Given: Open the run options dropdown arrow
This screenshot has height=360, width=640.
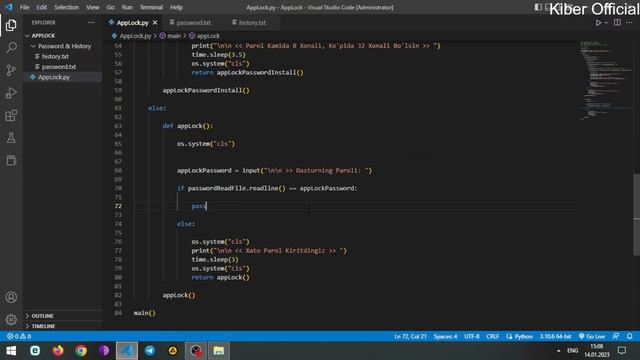Looking at the screenshot, I should (606, 23).
